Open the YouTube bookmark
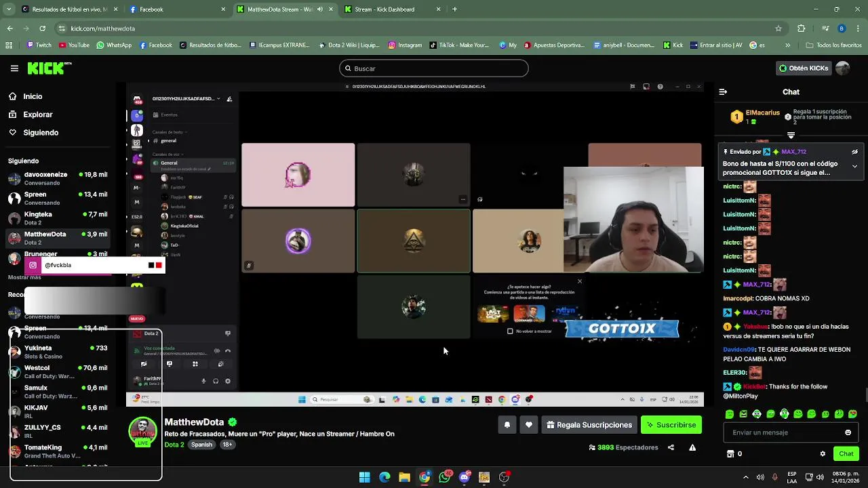The width and height of the screenshot is (868, 488). 74,45
